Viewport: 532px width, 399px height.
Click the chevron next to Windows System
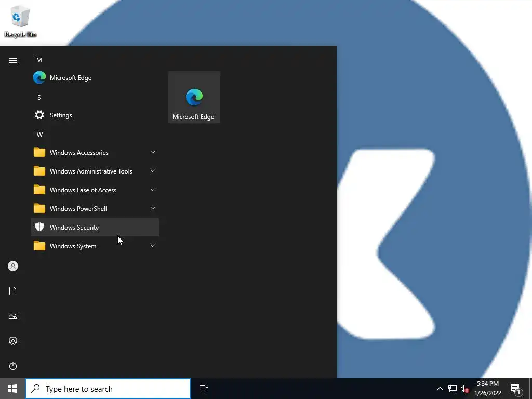tap(153, 246)
